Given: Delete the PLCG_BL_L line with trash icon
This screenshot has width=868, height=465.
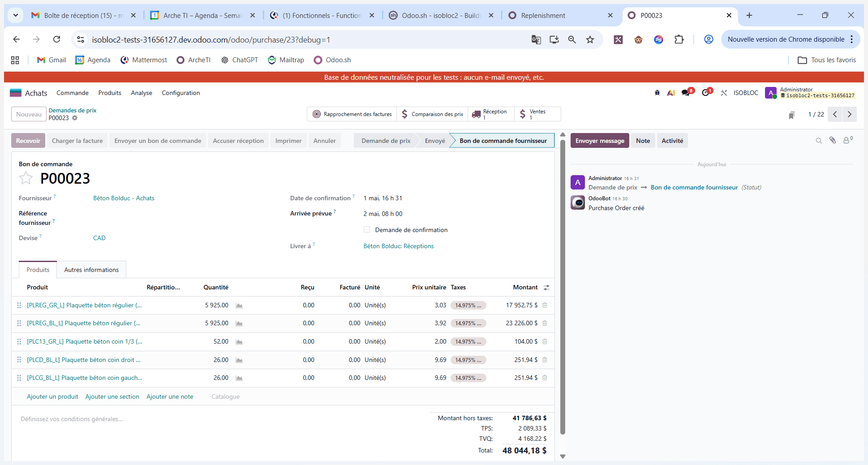Looking at the screenshot, I should click(545, 378).
